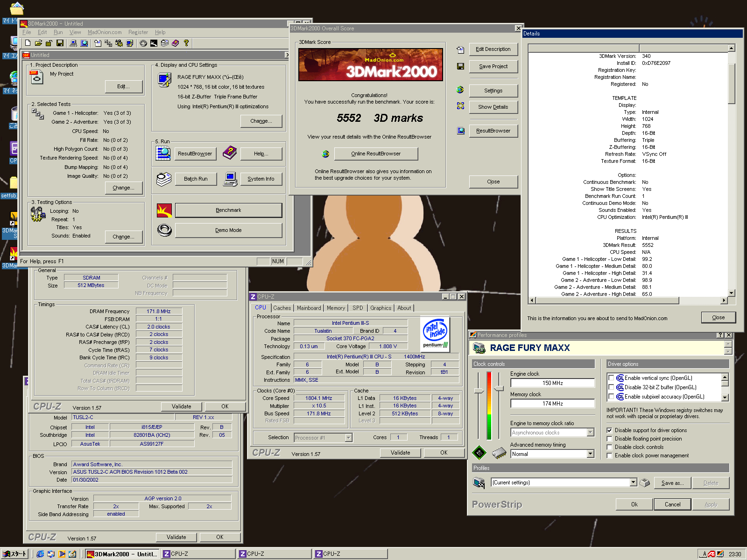Image resolution: width=747 pixels, height=560 pixels.
Task: Click the Details window horizontal scrollbar
Action: point(628,301)
